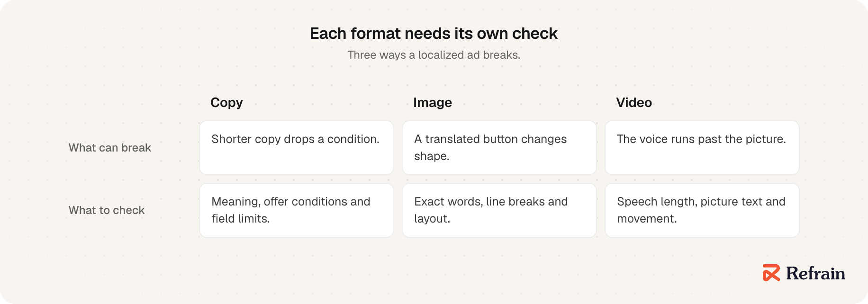The height and width of the screenshot is (304, 868).
Task: Select the 'A translated button changes shape.' card
Action: [x=499, y=148]
